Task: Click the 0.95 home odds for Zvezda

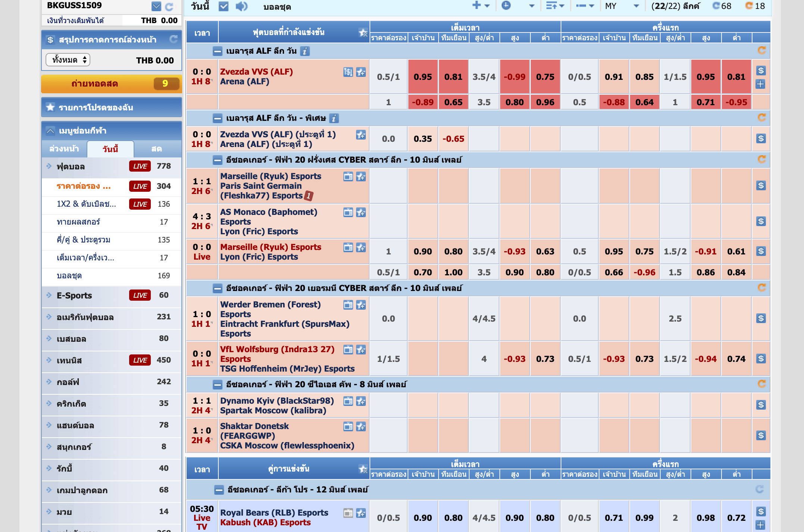Action: pyautogui.click(x=423, y=77)
